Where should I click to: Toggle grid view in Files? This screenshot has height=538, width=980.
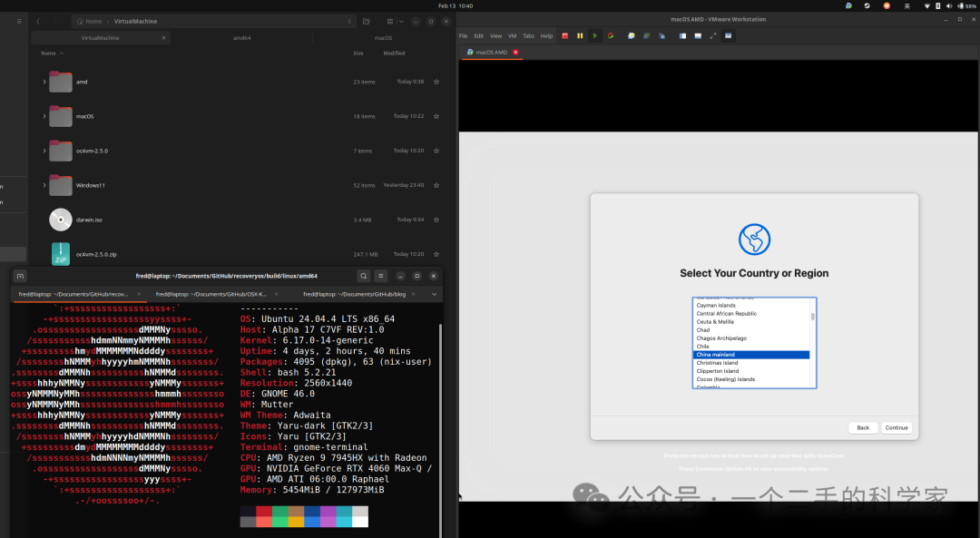point(390,21)
